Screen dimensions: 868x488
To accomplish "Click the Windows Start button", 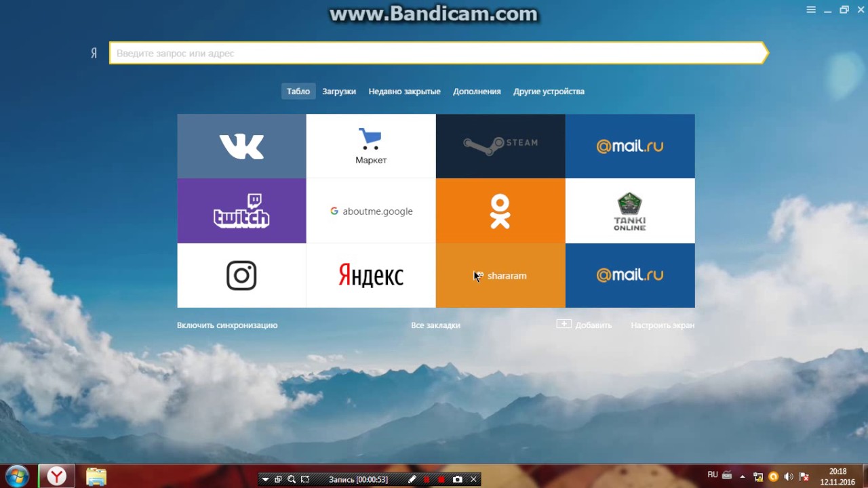I will (x=16, y=476).
